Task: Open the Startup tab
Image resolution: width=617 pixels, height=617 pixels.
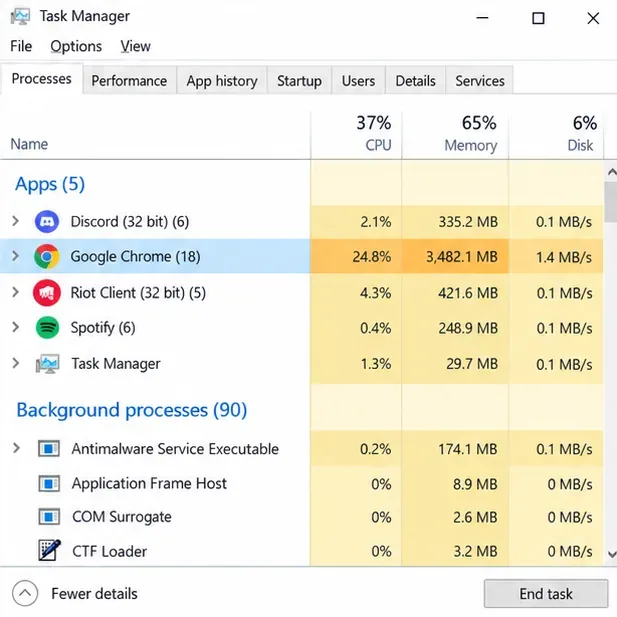Action: click(x=299, y=81)
